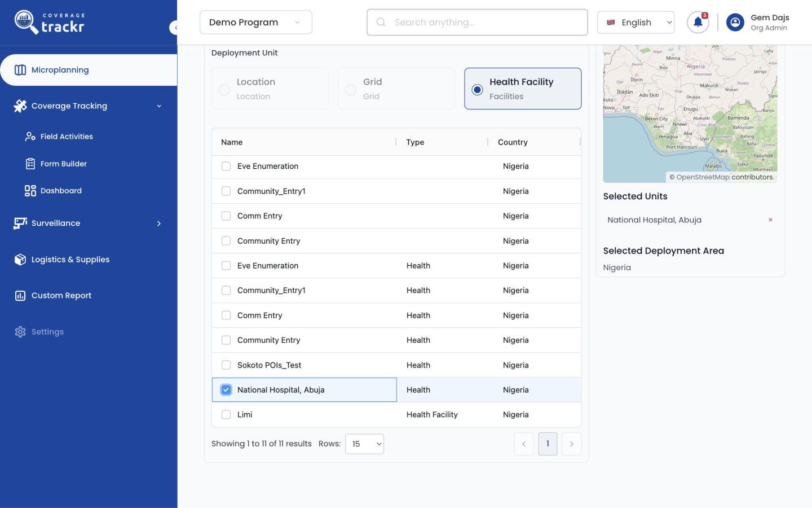Screen dimensions: 812x508
Task: Sort by the Name column header
Action: pos(232,142)
